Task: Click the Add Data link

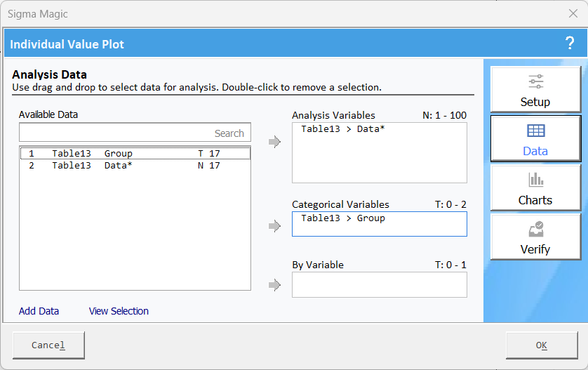Action: click(x=39, y=311)
